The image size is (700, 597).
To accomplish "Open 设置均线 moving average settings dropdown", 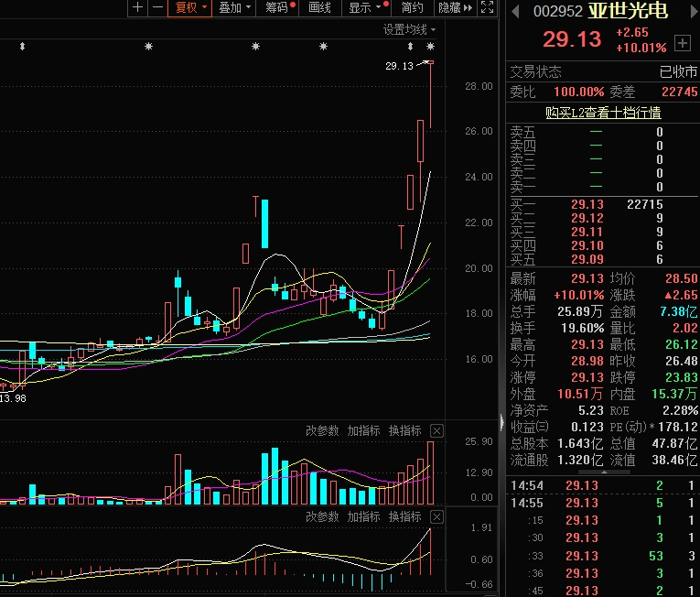I will pos(409,29).
